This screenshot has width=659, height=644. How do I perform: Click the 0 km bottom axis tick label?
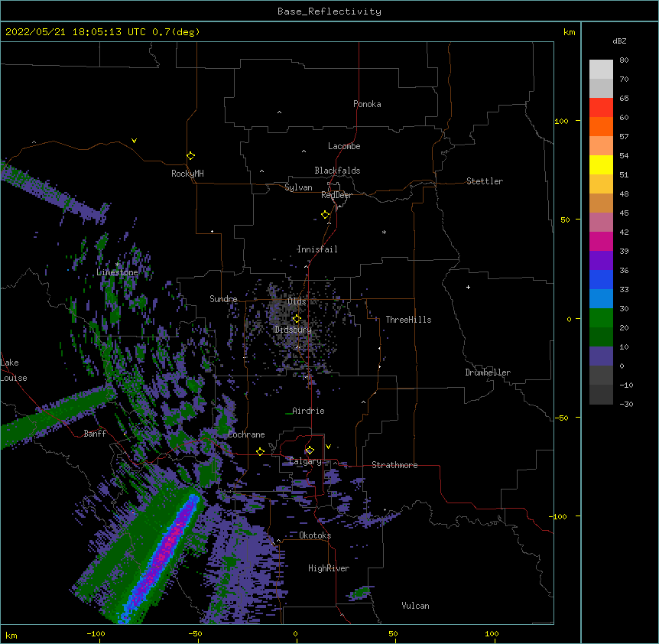point(295,633)
